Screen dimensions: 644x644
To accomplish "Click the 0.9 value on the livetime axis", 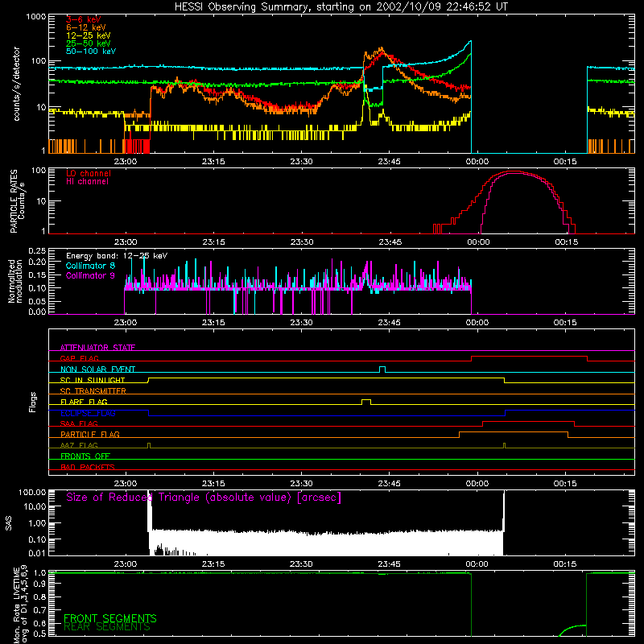I will tap(39, 584).
